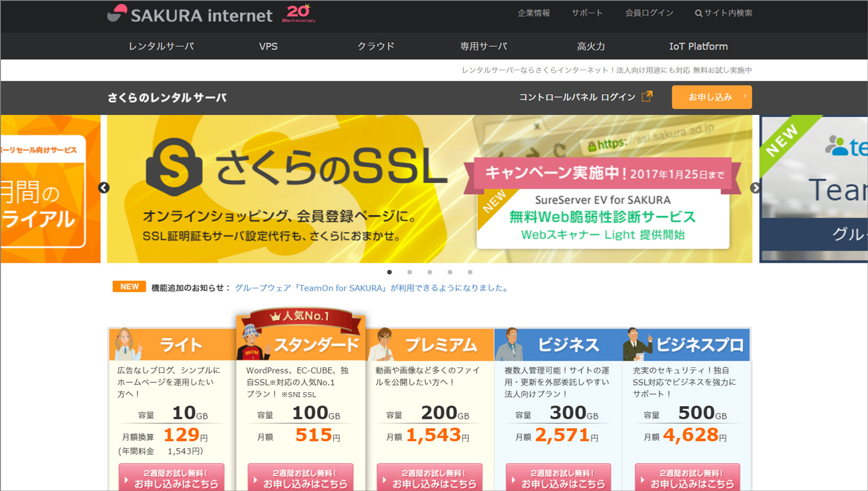
Task: Click プレミアム plan heading
Action: (x=441, y=345)
